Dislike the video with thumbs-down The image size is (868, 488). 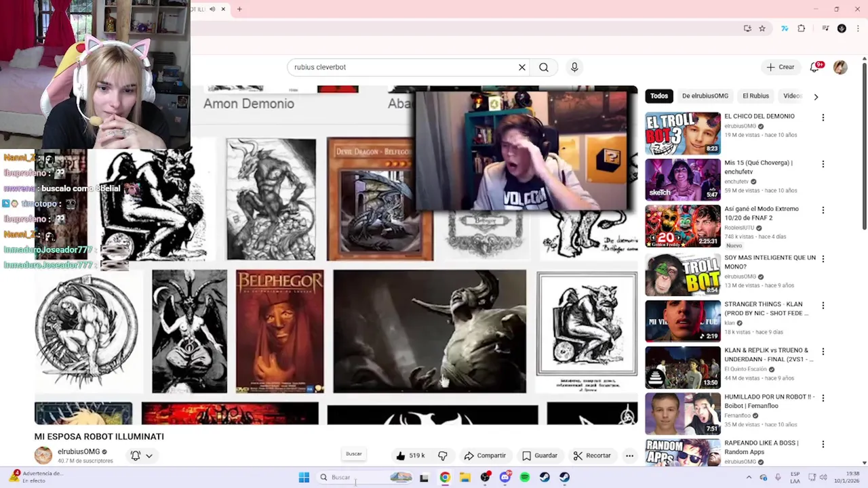coord(443,455)
